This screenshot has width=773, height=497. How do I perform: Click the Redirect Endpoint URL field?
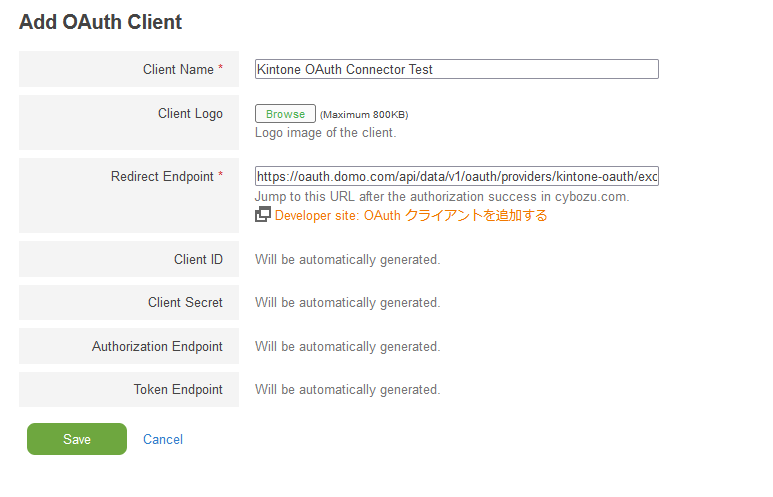(457, 176)
